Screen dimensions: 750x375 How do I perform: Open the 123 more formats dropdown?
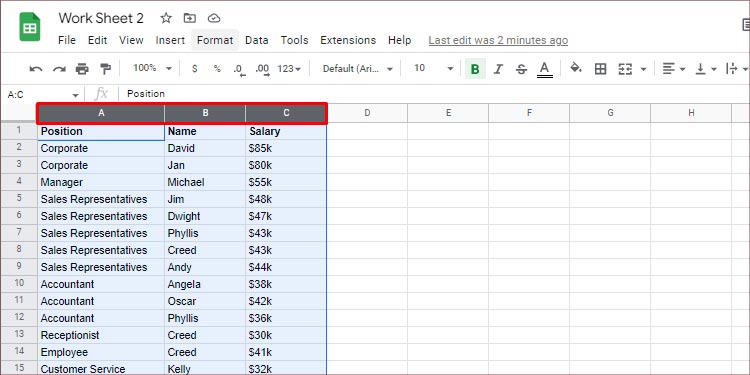click(x=289, y=69)
